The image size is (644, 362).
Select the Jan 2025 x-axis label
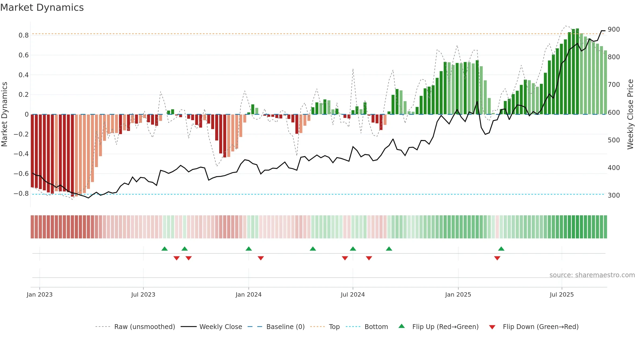point(458,294)
